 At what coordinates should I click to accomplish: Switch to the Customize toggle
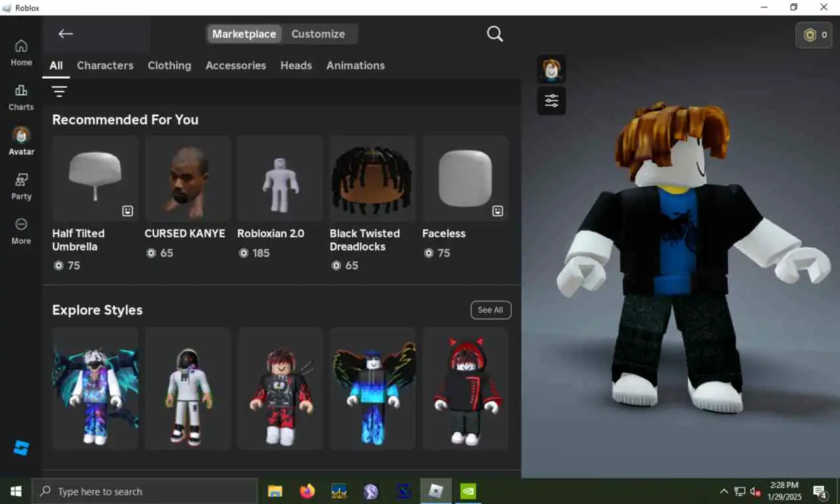318,34
